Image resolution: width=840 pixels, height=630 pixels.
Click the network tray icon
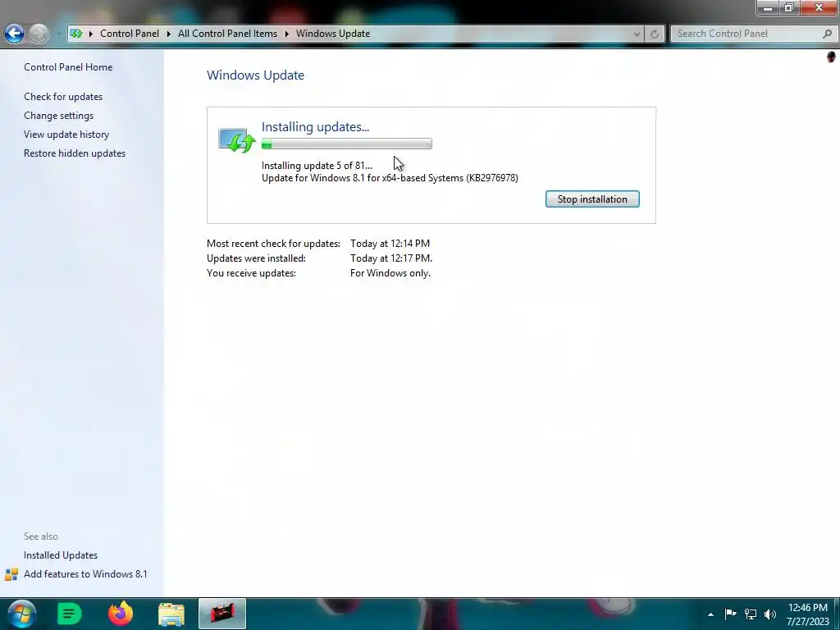pos(751,614)
